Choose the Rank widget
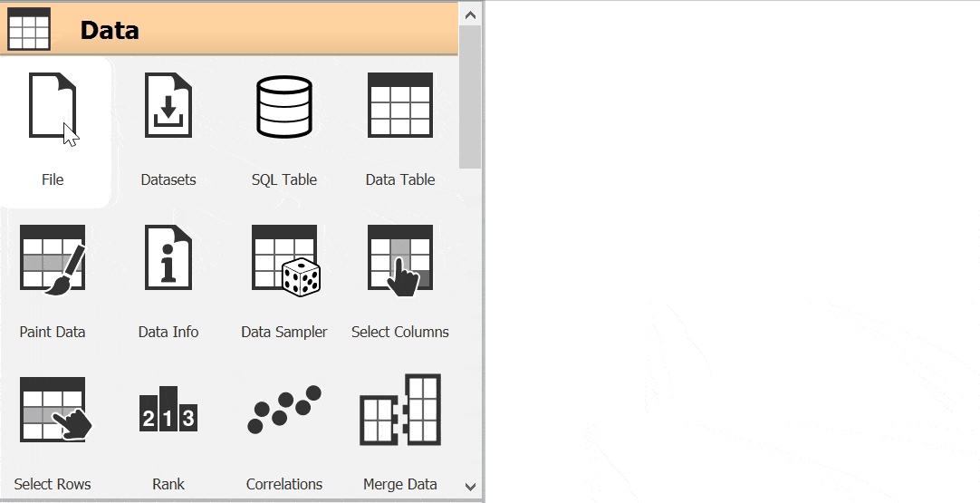 coord(168,409)
